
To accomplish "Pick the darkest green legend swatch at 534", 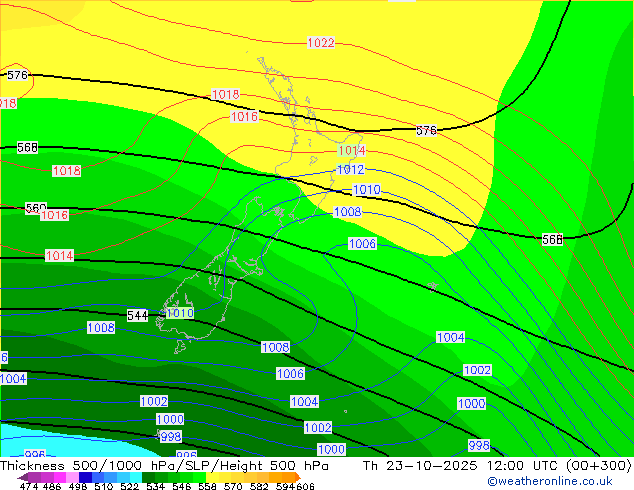I will tap(148, 477).
